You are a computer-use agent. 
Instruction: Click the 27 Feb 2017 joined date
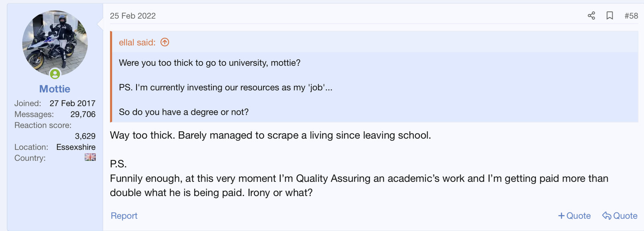click(x=72, y=103)
